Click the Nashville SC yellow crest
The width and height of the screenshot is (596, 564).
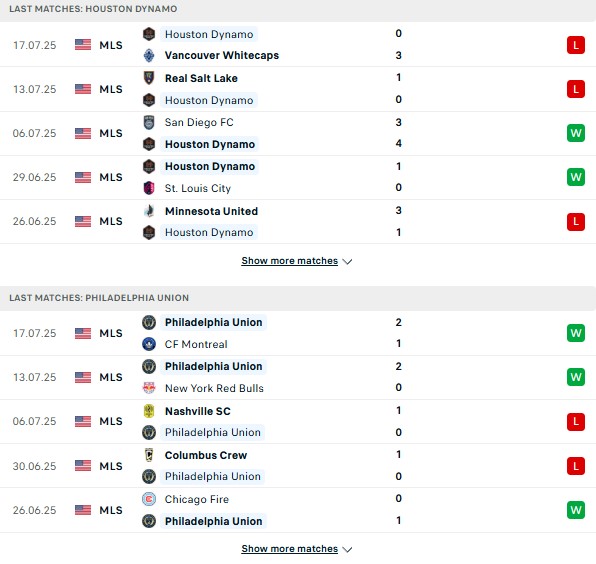[x=149, y=411]
